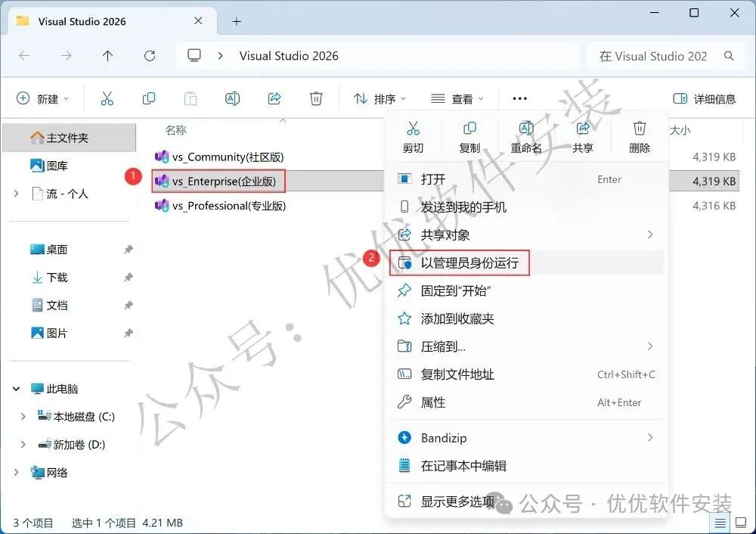The image size is (756, 534).
Task: Open the 查看 view dropdown
Action: tap(457, 99)
